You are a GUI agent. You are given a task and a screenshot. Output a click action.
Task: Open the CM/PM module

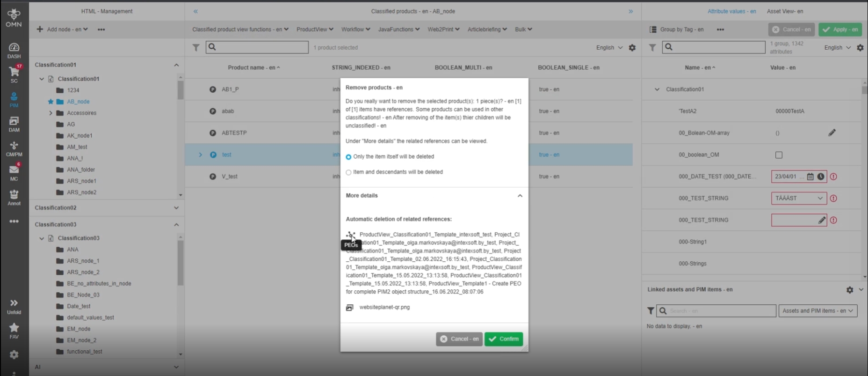14,149
